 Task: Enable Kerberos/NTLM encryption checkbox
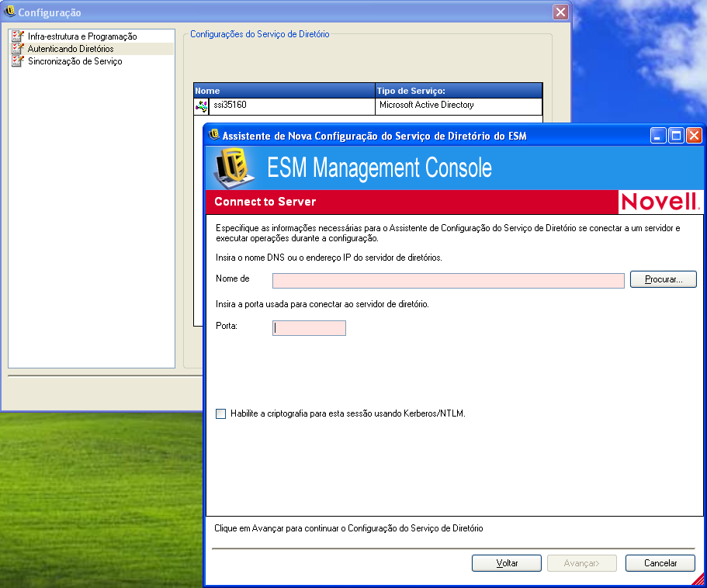point(220,413)
